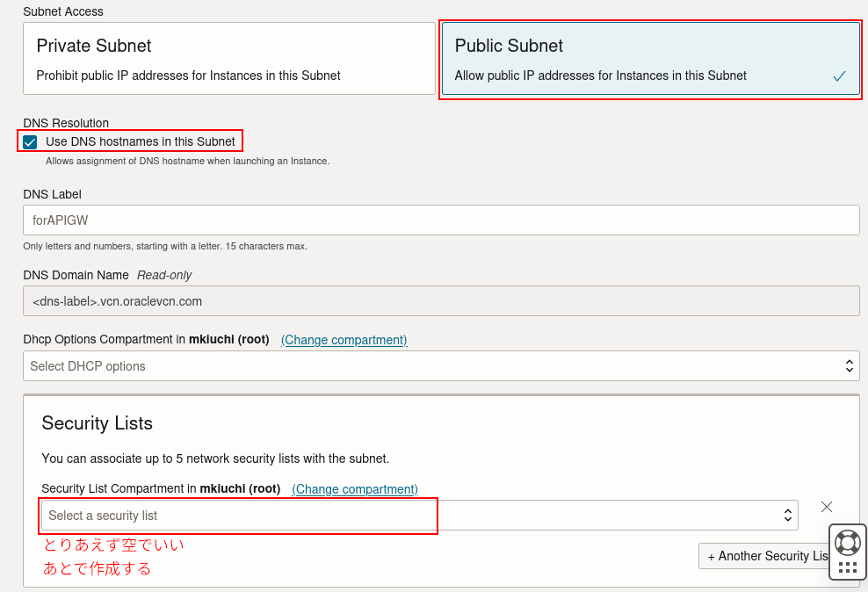Click the DNS Resolution label text
Viewport: 868px width, 592px height.
click(x=66, y=123)
